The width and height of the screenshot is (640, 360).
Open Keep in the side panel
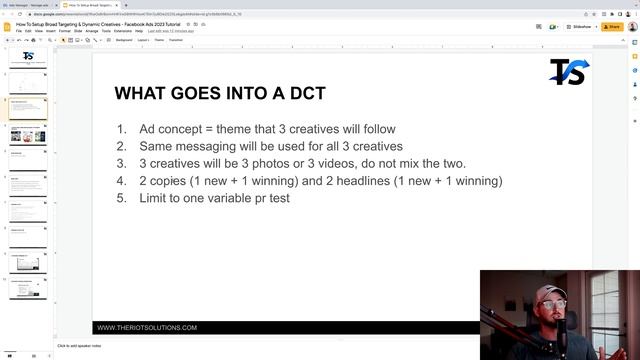(x=635, y=56)
